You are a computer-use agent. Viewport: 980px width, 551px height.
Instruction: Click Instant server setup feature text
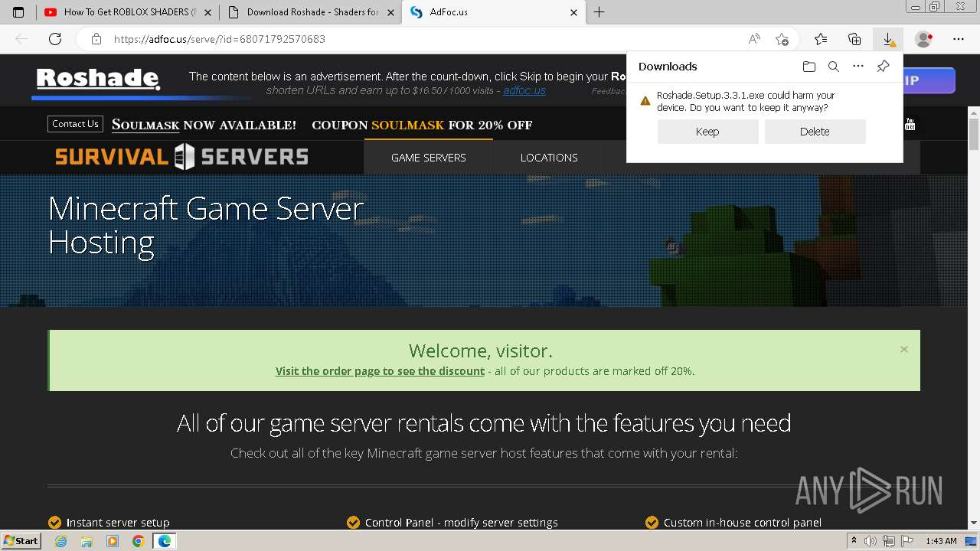coord(118,523)
